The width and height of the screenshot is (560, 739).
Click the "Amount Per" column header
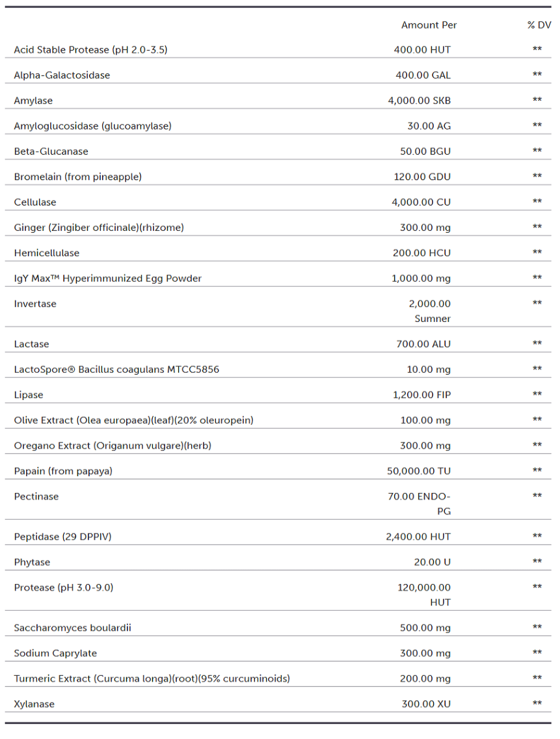[x=429, y=25]
